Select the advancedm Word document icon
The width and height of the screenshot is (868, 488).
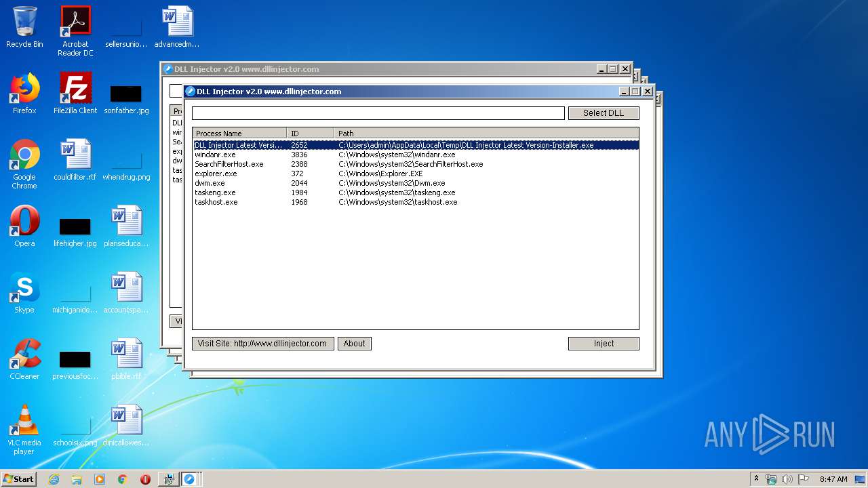177,27
